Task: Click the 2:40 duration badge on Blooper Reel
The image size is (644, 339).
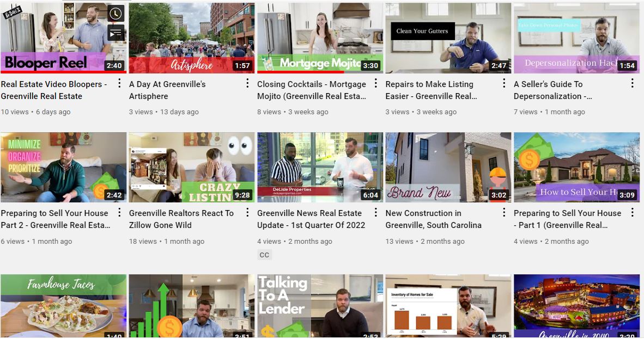Action: click(114, 65)
